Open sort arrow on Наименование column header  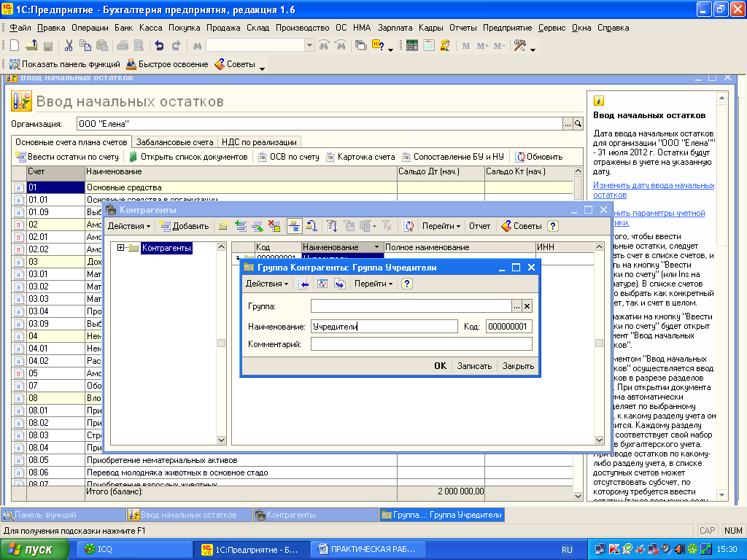377,247
